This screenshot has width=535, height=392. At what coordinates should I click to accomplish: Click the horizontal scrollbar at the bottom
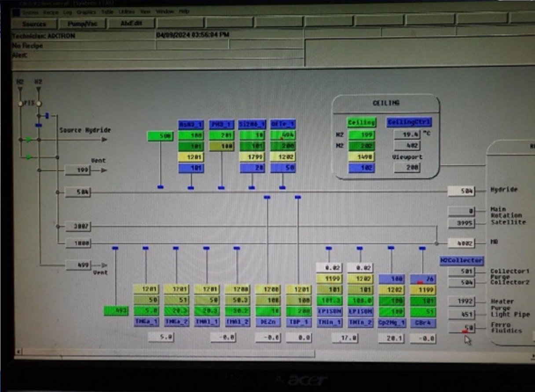pyautogui.click(x=169, y=352)
